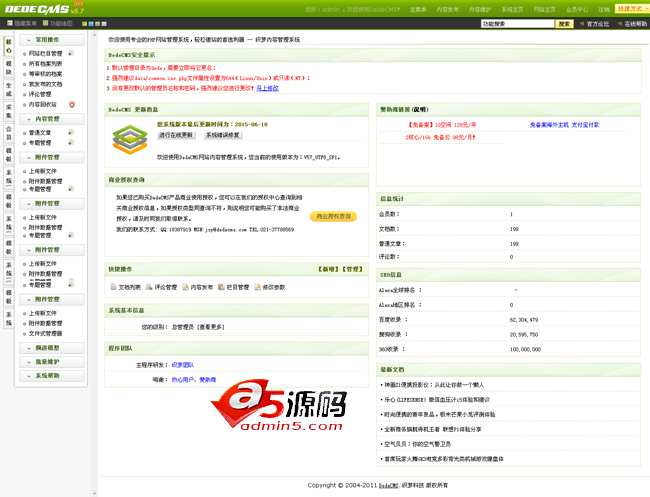Open 修改参数 shortcut icon in 快捷操作
The width and height of the screenshot is (650, 497).
[x=257, y=287]
